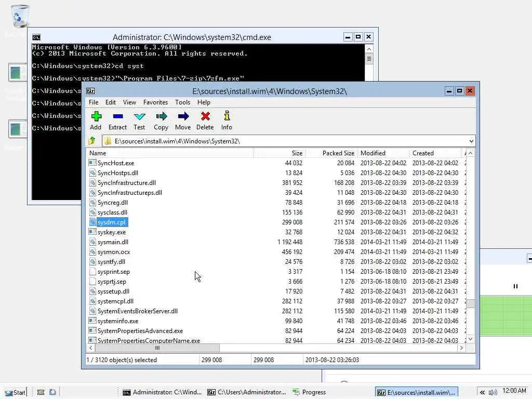The height and width of the screenshot is (399, 532).
Task: Click the pause button in background window
Action: [x=515, y=286]
